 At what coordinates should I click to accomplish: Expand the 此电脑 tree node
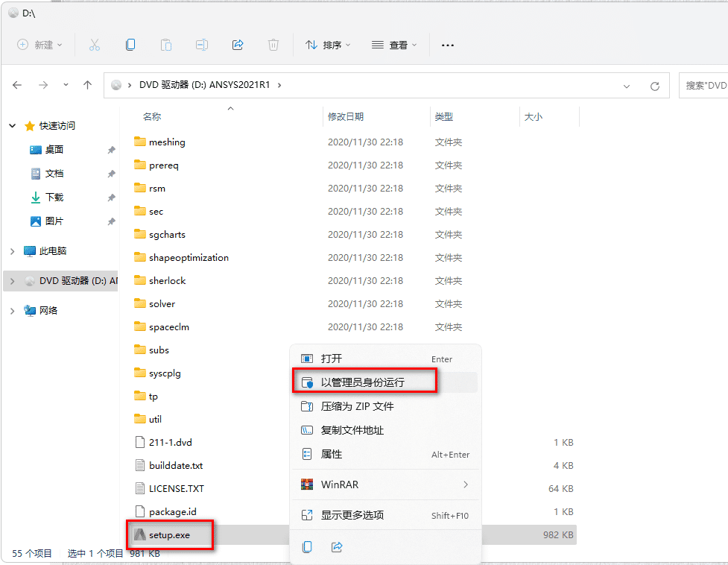click(13, 251)
